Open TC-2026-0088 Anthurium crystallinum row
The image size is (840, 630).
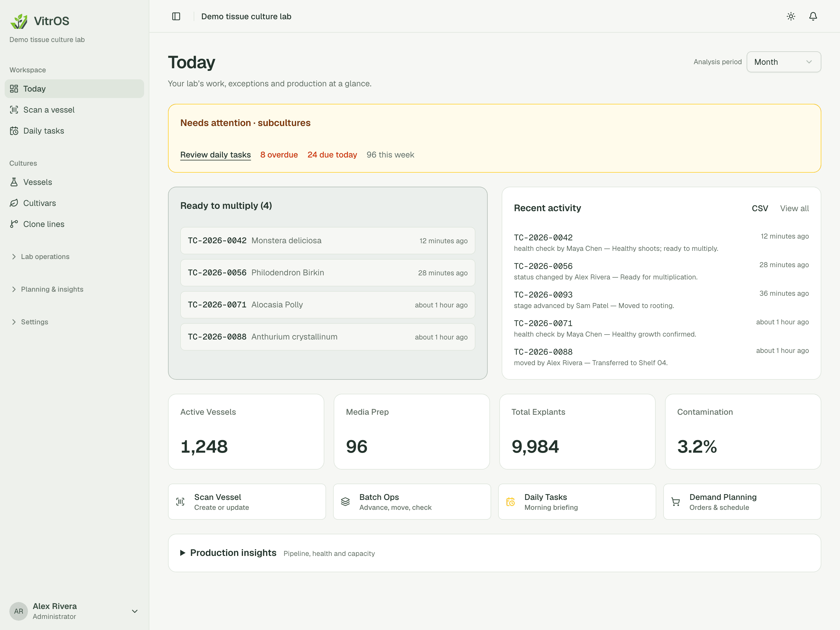click(328, 337)
